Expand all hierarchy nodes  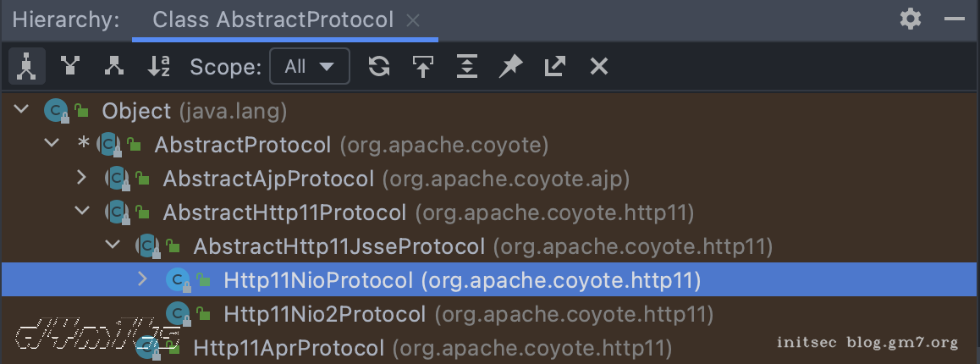click(x=467, y=66)
